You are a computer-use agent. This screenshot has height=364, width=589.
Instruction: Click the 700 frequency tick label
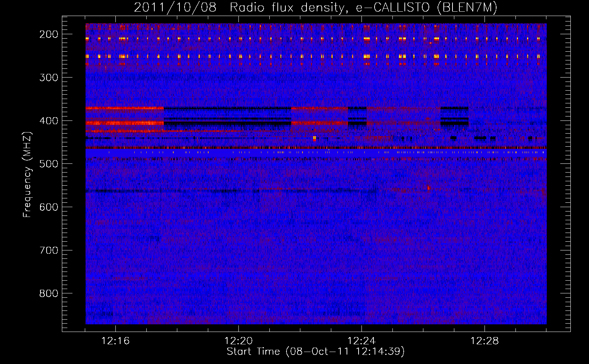coord(49,250)
